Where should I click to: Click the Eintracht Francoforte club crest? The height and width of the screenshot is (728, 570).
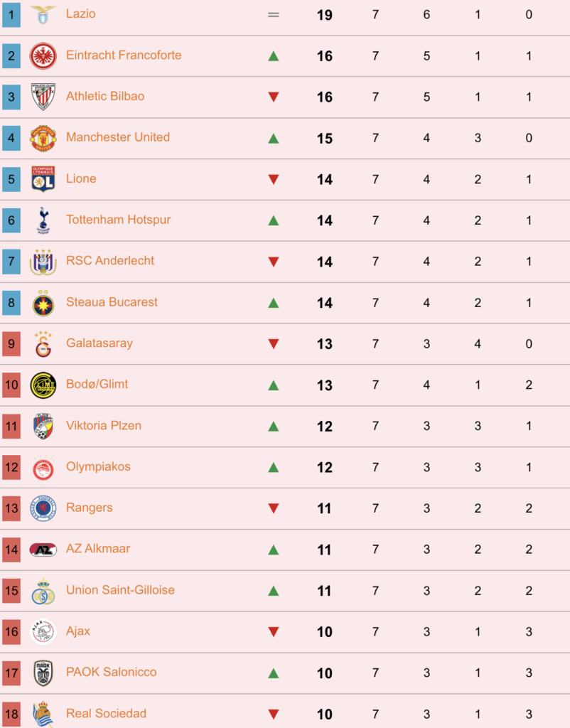point(43,56)
